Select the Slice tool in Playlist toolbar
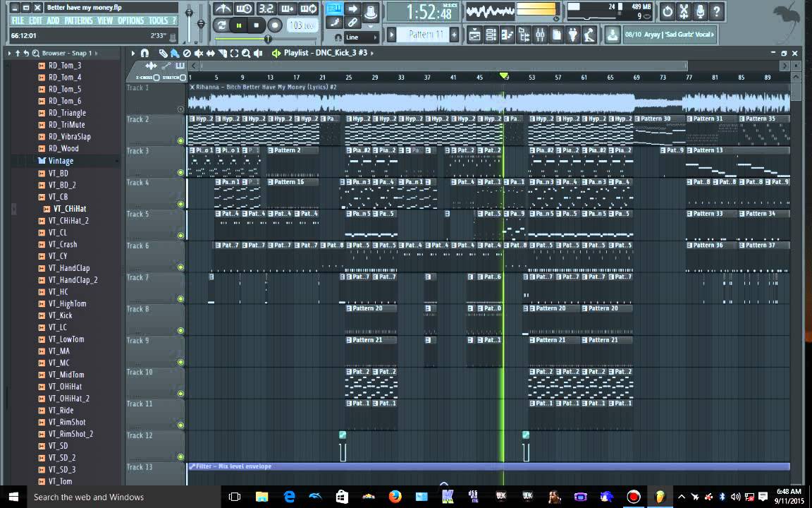 pos(222,53)
